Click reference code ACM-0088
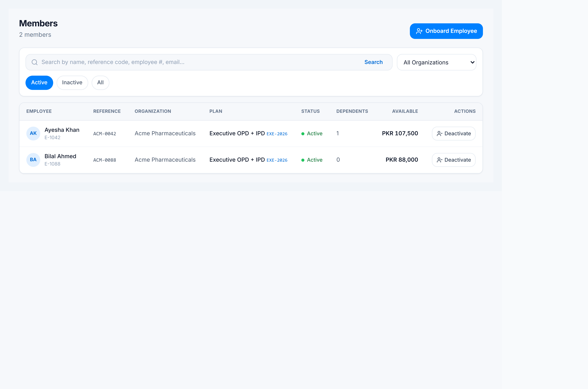This screenshot has width=588, height=389. pyautogui.click(x=104, y=160)
